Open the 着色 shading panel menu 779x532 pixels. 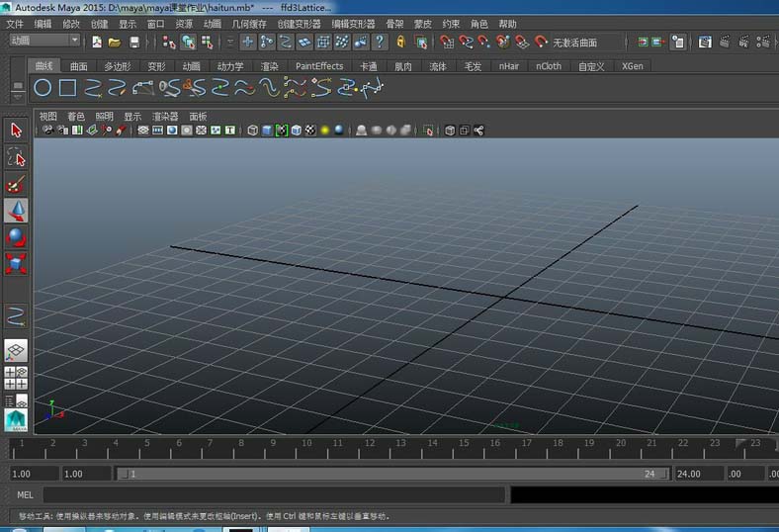pyautogui.click(x=75, y=116)
